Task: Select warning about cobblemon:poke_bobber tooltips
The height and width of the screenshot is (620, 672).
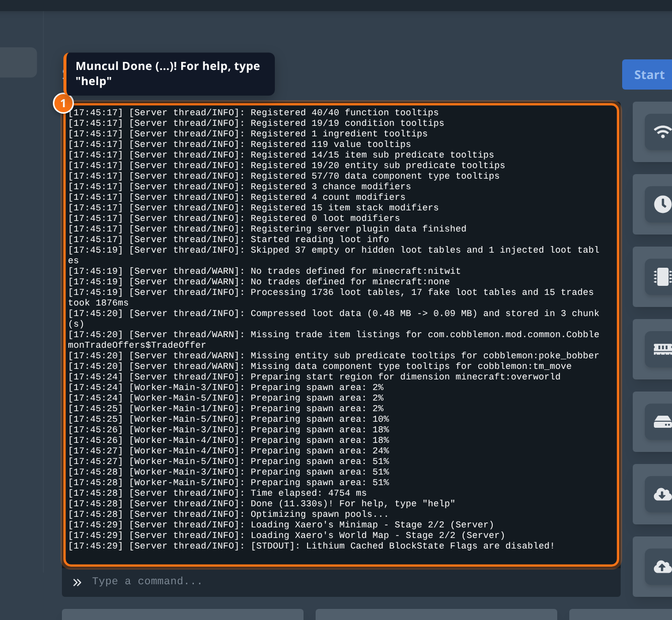Action: [x=334, y=356]
